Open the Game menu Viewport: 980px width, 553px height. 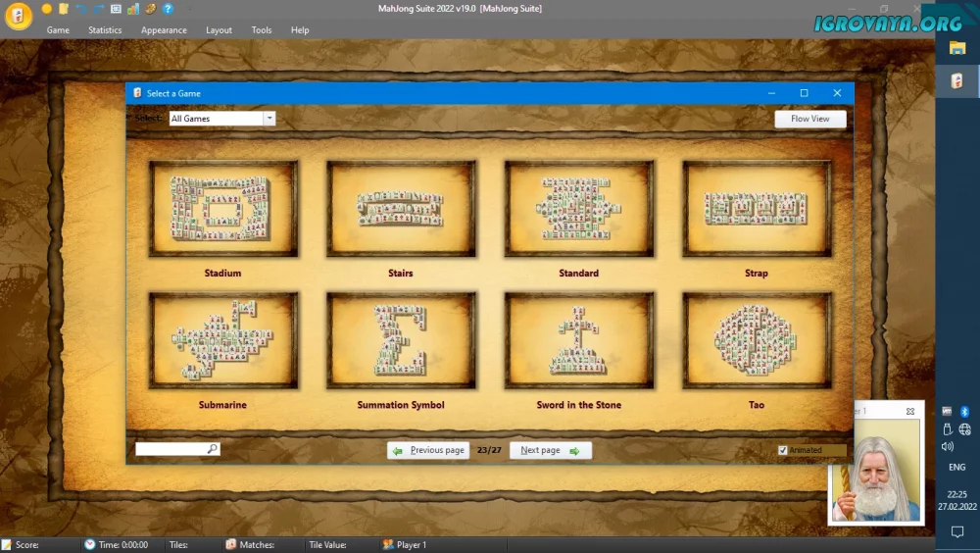tap(58, 30)
